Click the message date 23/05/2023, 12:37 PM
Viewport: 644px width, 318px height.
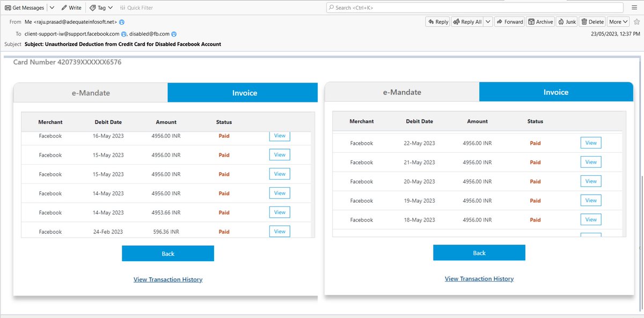pos(615,34)
